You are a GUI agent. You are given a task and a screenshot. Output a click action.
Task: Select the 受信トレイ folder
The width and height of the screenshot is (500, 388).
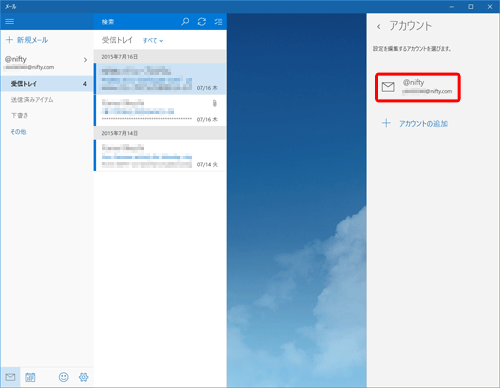click(47, 84)
